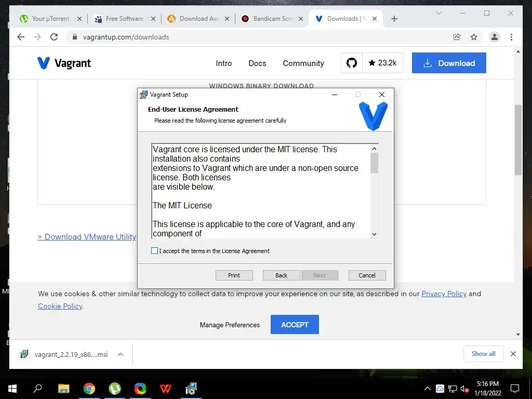Open the clock showing 5:16 PM
Viewport: 532px width, 399px height.
point(488,389)
